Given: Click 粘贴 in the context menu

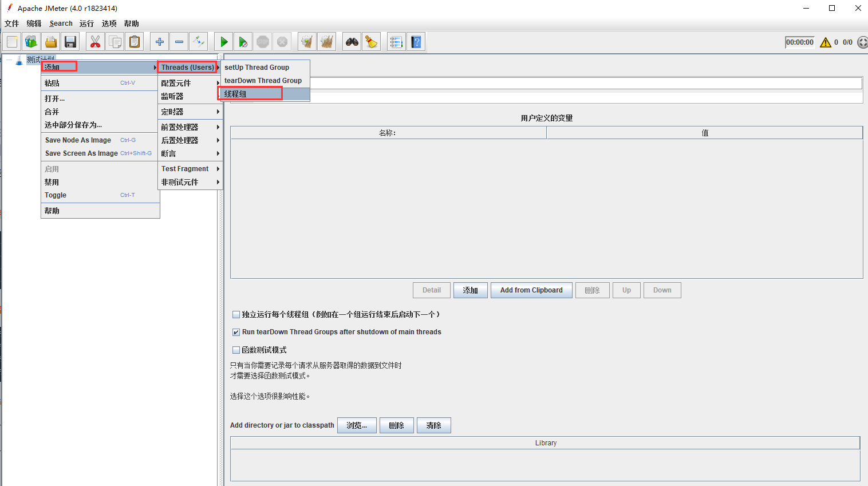Looking at the screenshot, I should 100,83.
